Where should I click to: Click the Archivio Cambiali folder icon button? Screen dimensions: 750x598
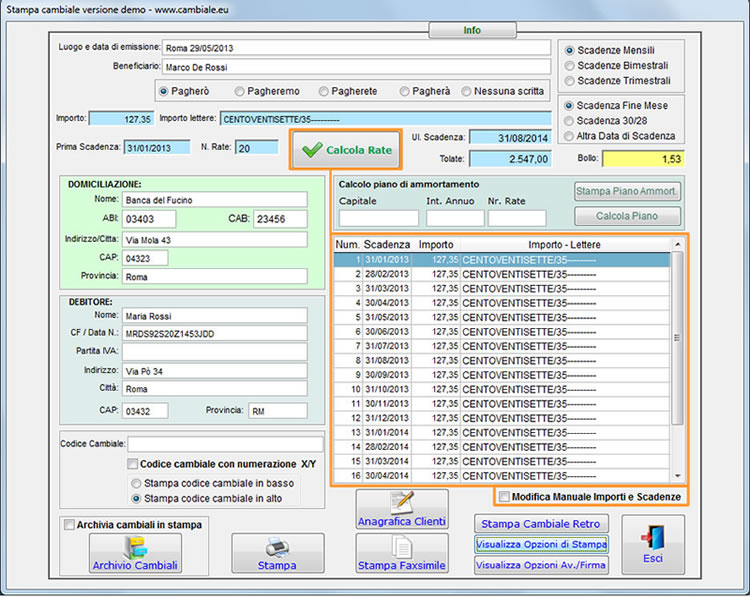tap(135, 553)
